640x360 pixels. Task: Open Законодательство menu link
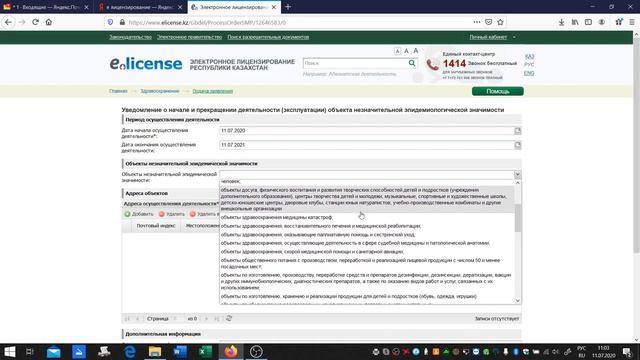click(x=130, y=37)
